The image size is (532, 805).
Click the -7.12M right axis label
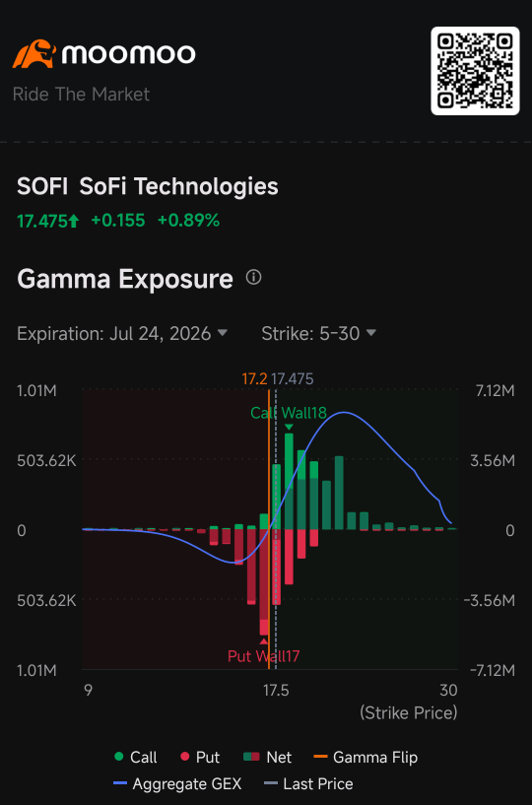[493, 670]
